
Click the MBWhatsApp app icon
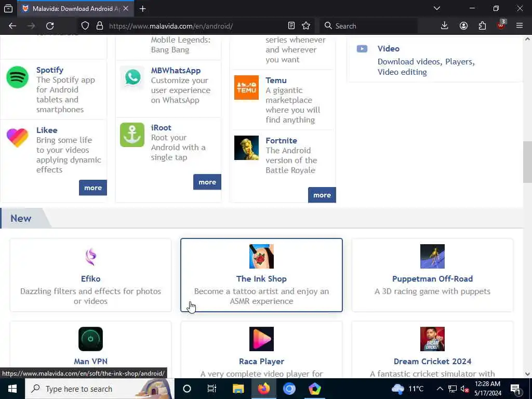click(132, 78)
